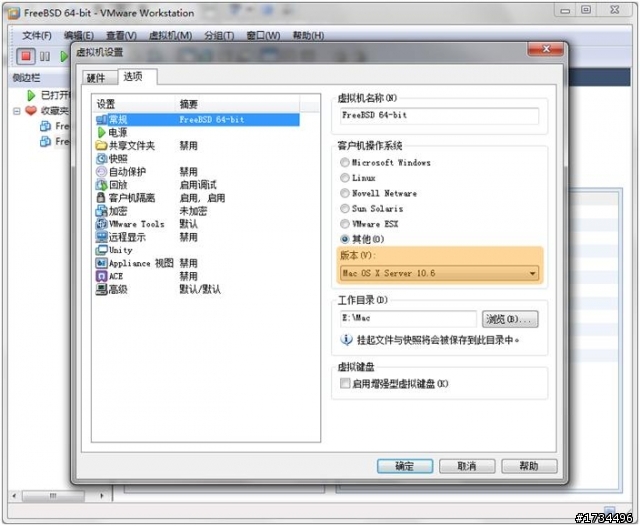This screenshot has width=640, height=526.
Task: Choose Sun Solaris as the guest OS
Action: point(345,209)
